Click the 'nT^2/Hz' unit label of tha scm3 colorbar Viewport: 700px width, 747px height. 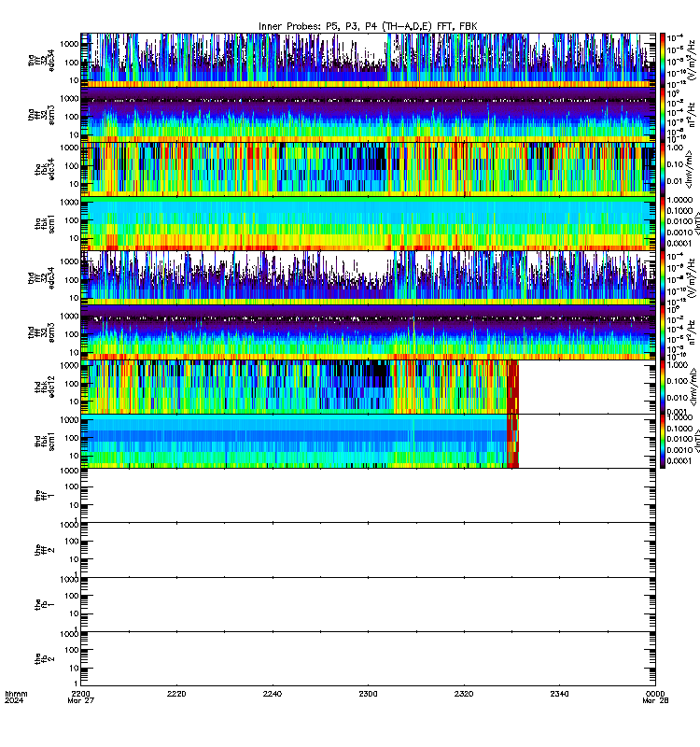coord(692,115)
